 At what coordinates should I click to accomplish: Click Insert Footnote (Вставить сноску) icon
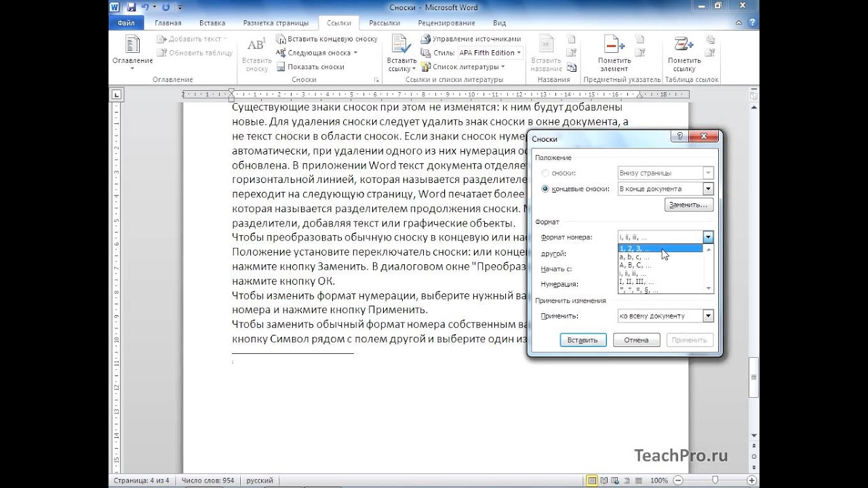point(256,46)
